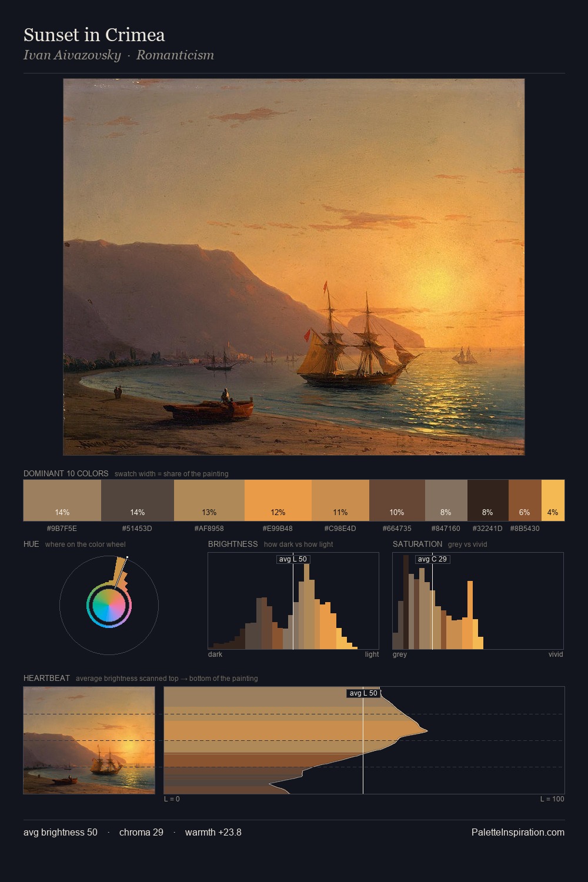The height and width of the screenshot is (882, 588).
Task: Click the 4% yellow swatch
Action: click(553, 500)
